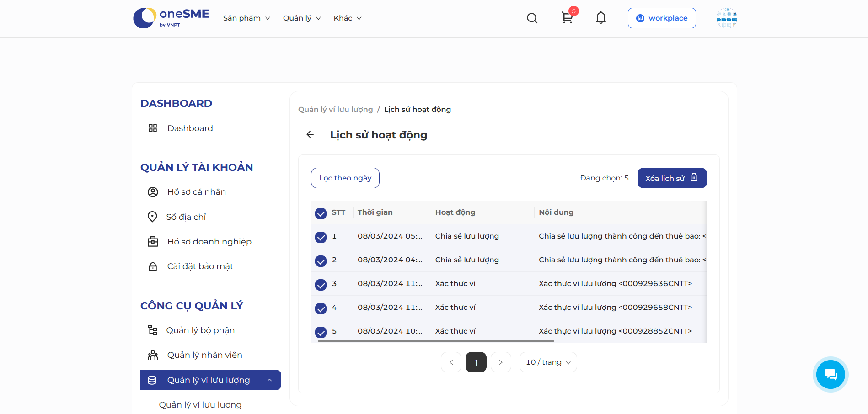Go to page 1 in pagination
Screen dimensions: 868x414
coord(476,362)
